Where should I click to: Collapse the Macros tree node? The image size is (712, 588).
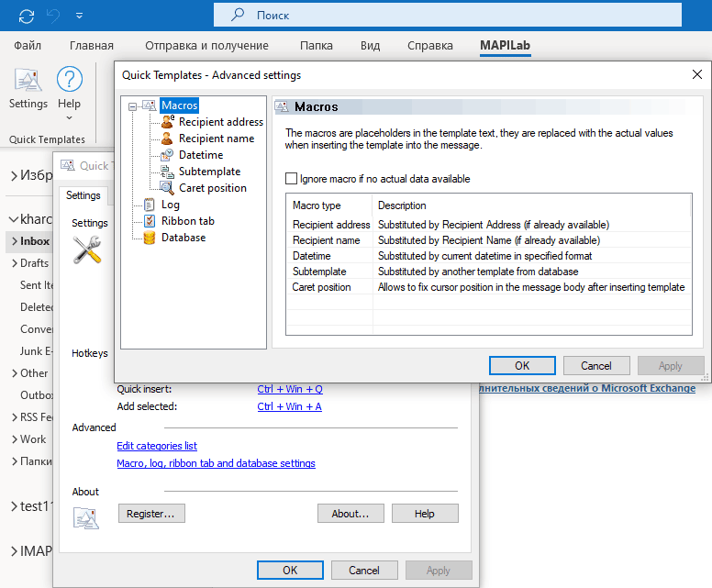point(133,106)
